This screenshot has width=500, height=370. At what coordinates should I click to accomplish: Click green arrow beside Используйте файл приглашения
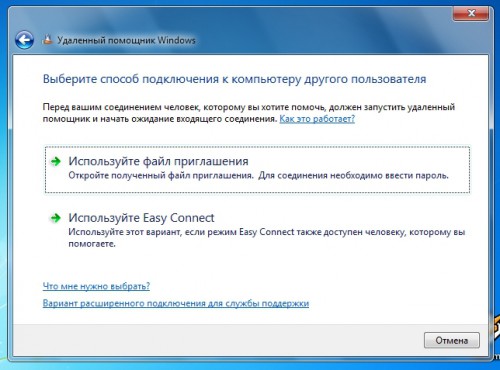[x=56, y=161]
